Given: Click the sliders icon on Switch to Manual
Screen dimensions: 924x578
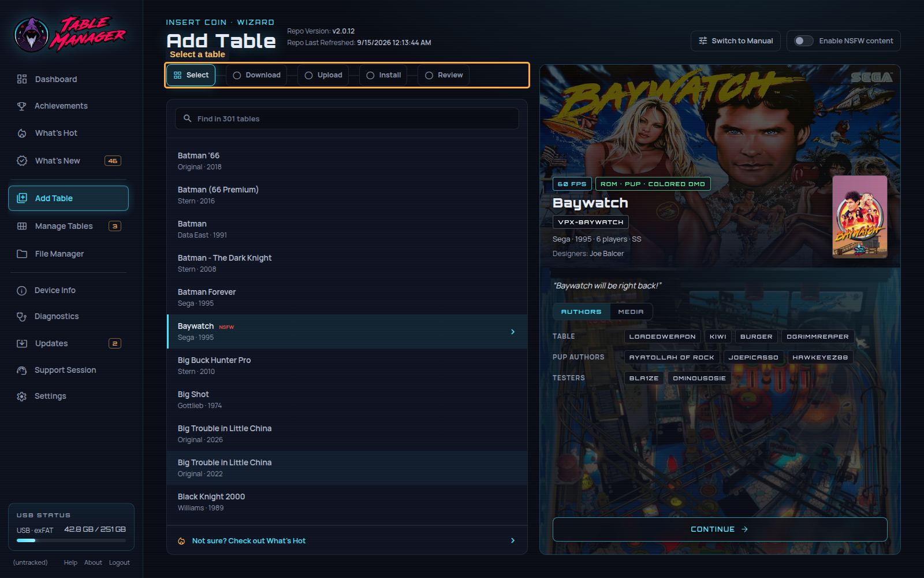Looking at the screenshot, I should click(x=703, y=41).
